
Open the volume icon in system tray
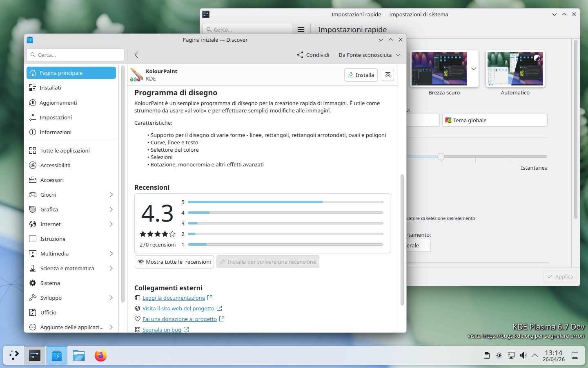[523, 356]
